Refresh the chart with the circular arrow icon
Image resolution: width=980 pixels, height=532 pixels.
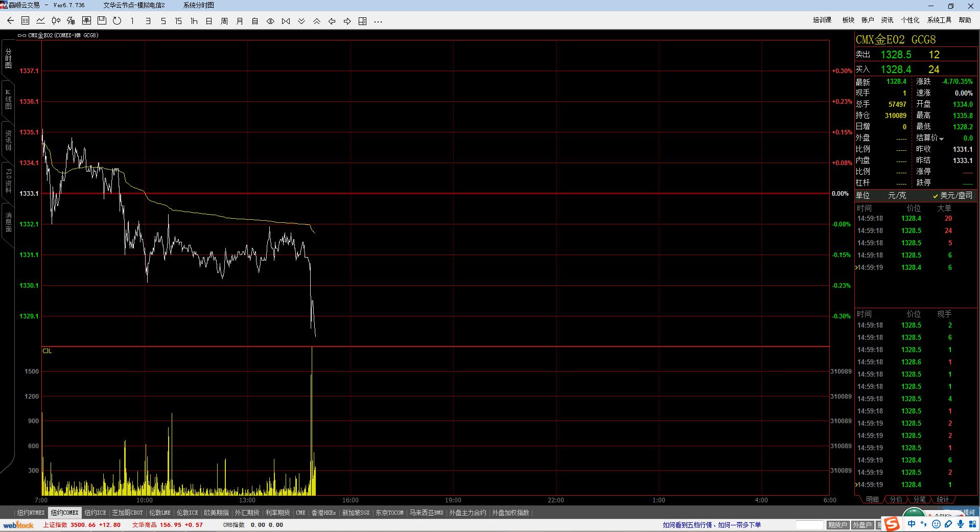(117, 21)
